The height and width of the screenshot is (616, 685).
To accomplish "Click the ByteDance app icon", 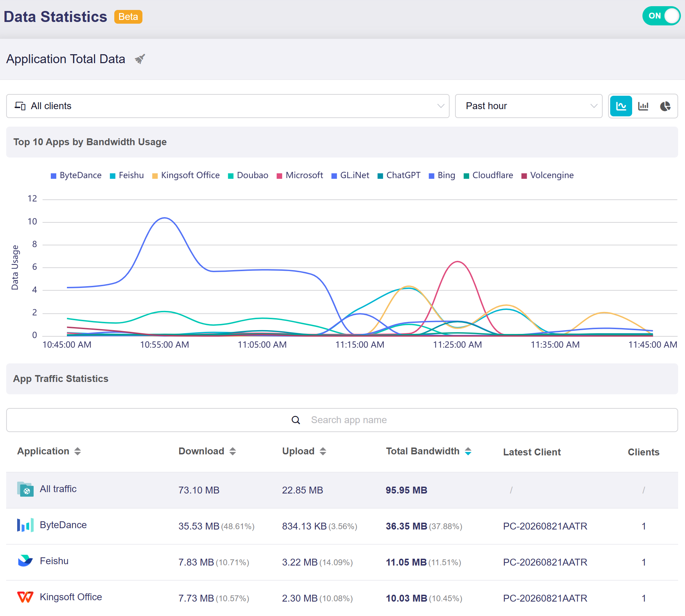I will pyautogui.click(x=25, y=525).
